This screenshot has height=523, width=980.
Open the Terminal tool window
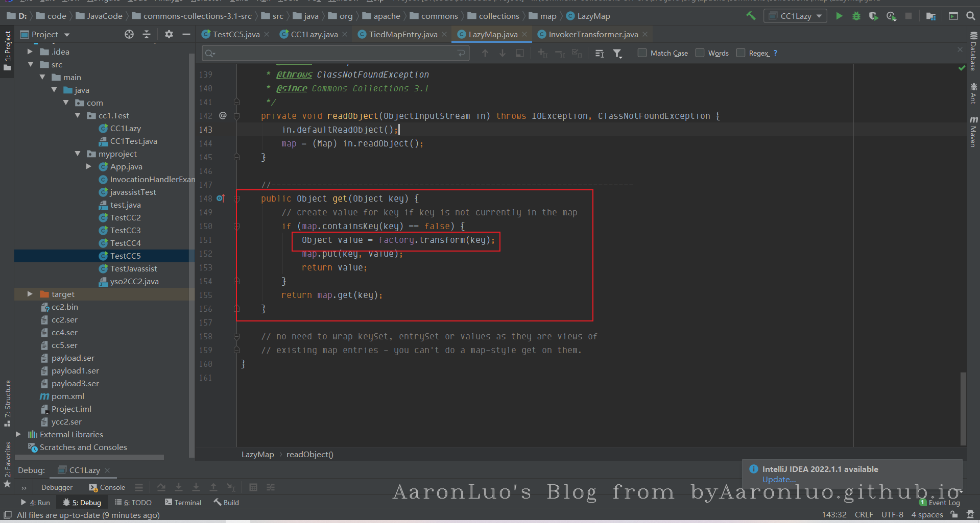(x=183, y=503)
